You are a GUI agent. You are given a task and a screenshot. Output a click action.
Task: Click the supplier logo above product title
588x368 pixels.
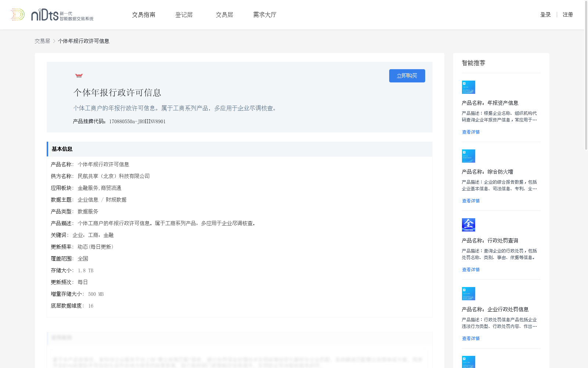coord(79,75)
